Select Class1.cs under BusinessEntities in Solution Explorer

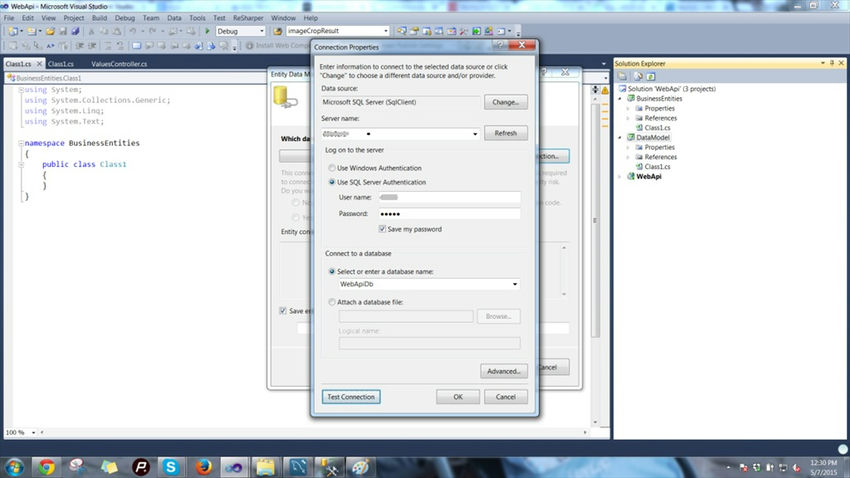pyautogui.click(x=657, y=128)
